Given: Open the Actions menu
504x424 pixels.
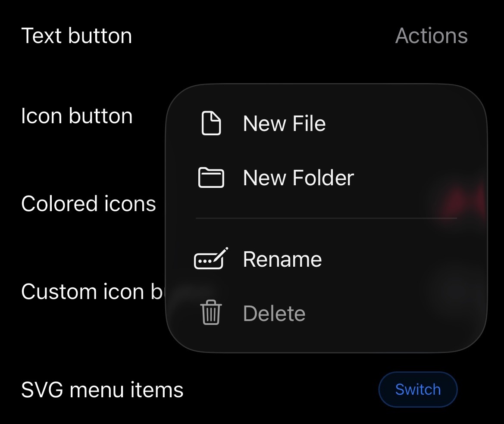Looking at the screenshot, I should [431, 36].
